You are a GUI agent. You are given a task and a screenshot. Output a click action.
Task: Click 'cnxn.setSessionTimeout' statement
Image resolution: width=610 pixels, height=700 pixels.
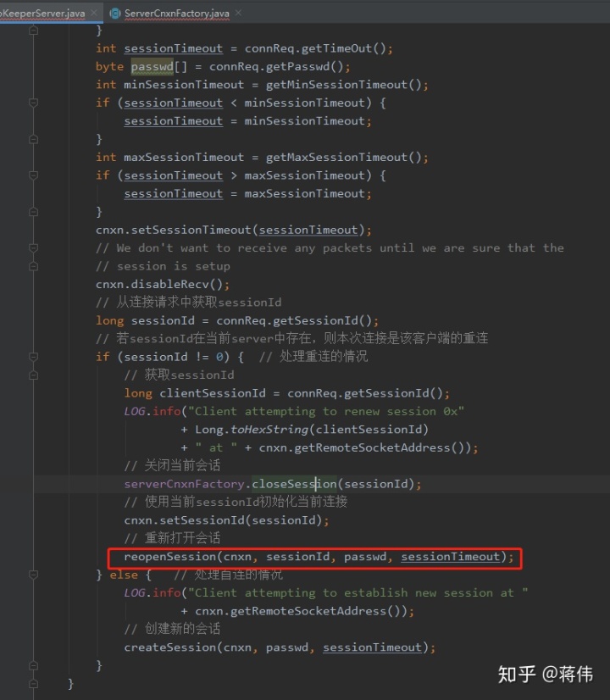point(233,230)
